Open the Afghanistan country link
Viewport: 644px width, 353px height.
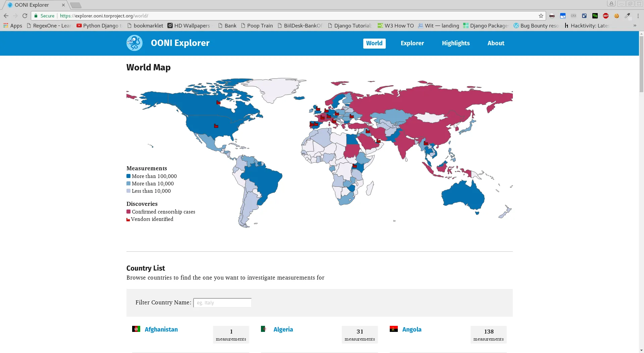(161, 329)
